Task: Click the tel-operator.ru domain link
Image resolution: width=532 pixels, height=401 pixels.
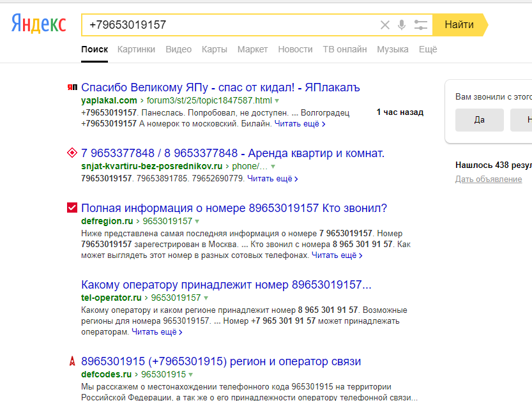Action: pyautogui.click(x=111, y=298)
